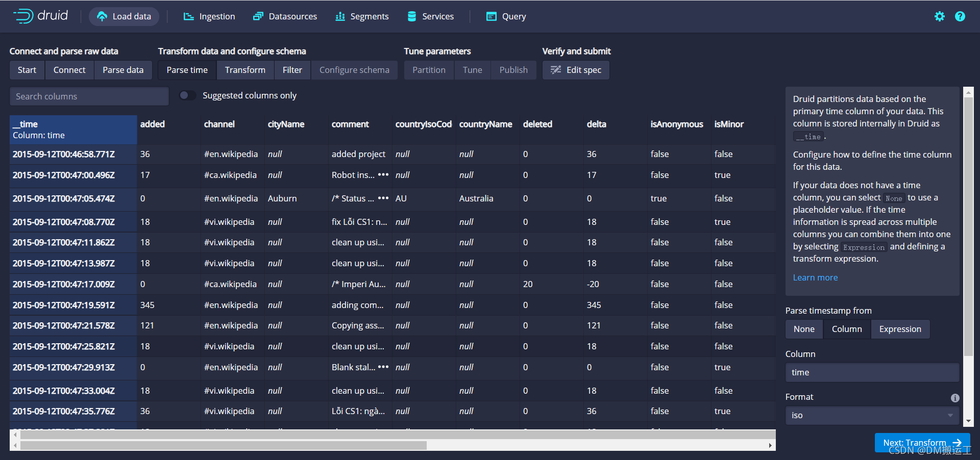This screenshot has width=980, height=460.
Task: Open the help question mark menu
Action: click(960, 16)
